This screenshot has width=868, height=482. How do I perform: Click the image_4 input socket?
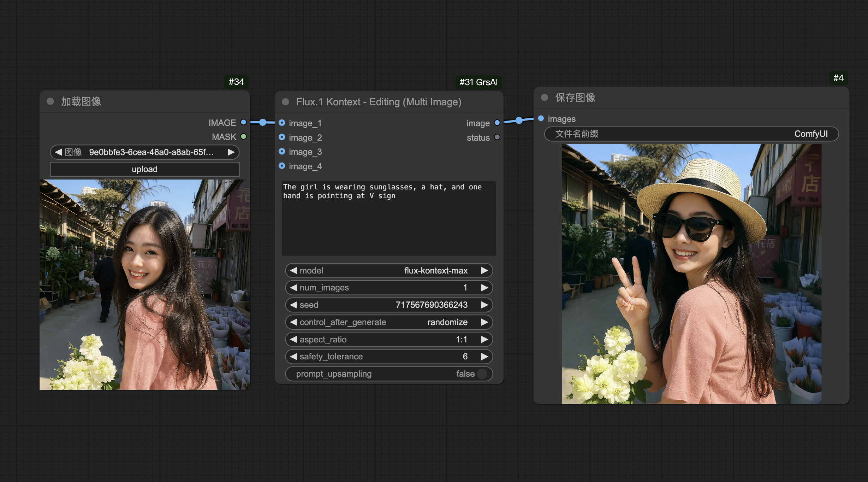(282, 166)
